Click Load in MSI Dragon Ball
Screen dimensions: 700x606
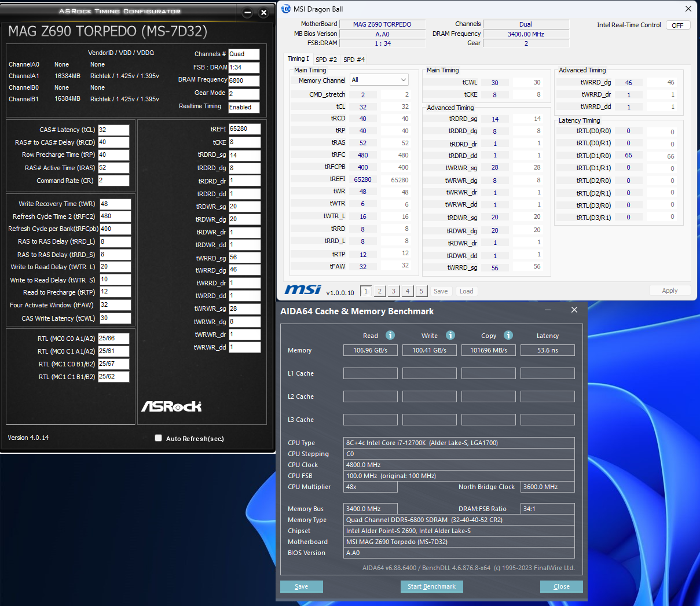[467, 291]
